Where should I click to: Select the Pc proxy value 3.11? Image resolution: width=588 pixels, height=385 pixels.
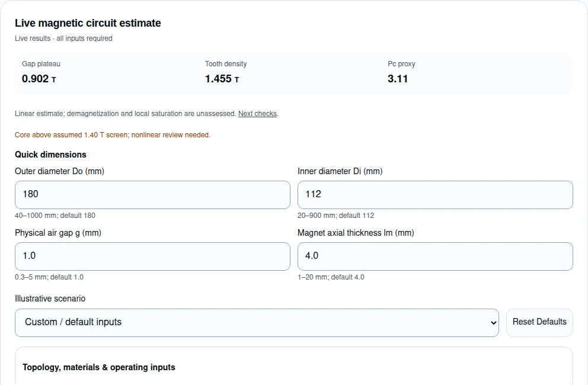point(398,79)
